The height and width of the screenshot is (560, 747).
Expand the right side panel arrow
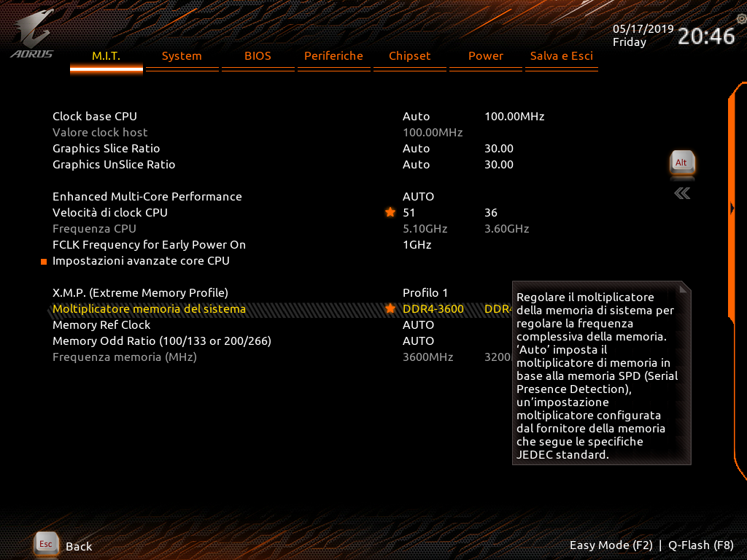tap(732, 209)
